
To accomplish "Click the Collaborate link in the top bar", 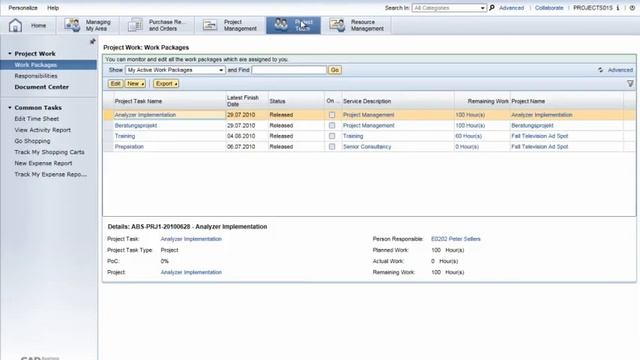I will point(549,8).
